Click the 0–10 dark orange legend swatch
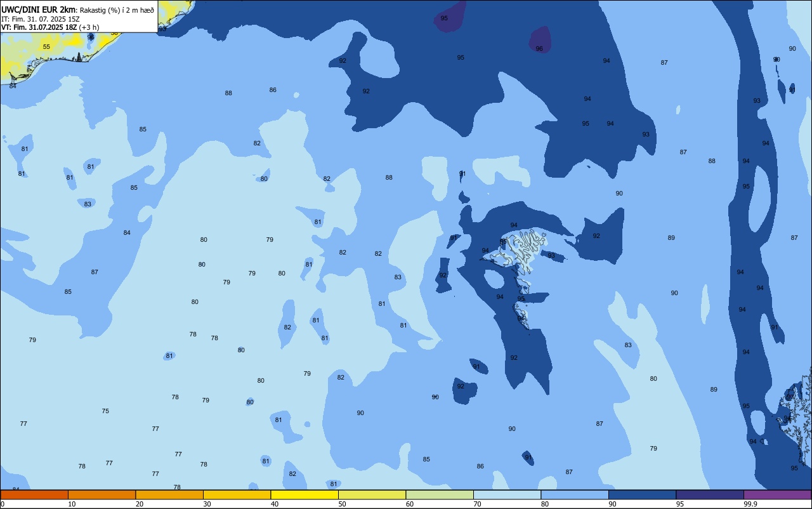 point(34,494)
